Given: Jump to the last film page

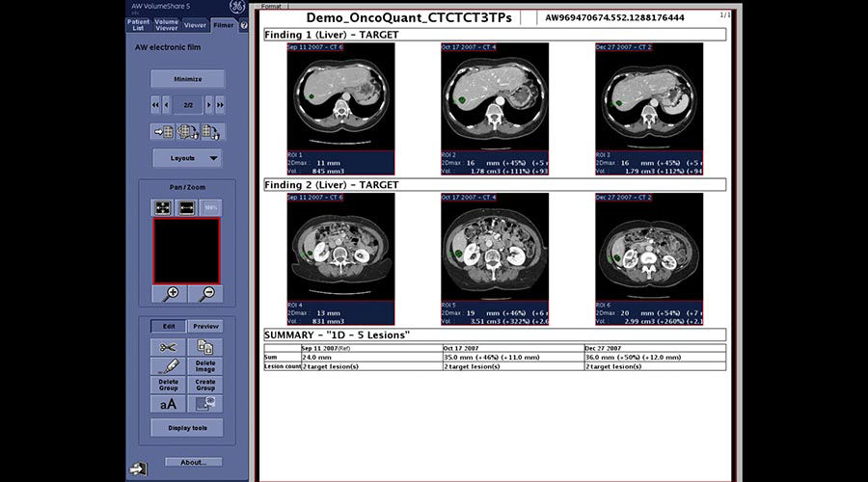Looking at the screenshot, I should 220,104.
